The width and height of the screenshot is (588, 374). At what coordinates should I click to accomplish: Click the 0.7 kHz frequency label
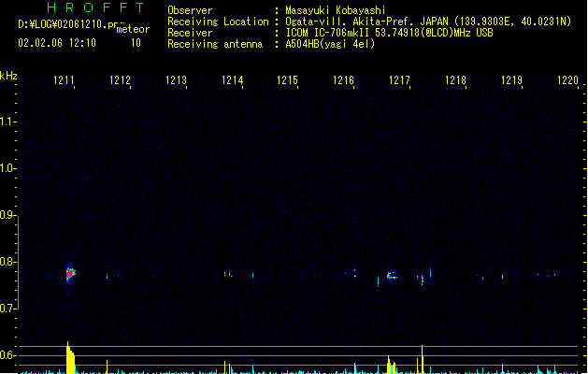[x=7, y=309]
